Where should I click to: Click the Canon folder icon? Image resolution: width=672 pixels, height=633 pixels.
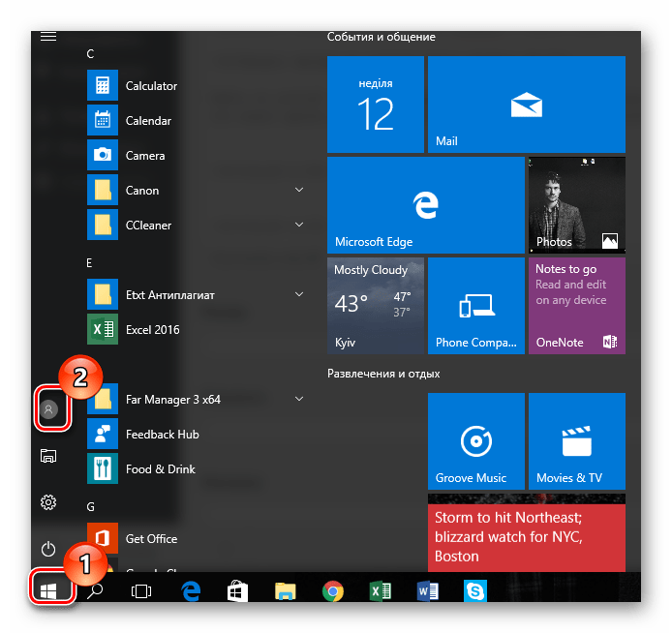103,190
